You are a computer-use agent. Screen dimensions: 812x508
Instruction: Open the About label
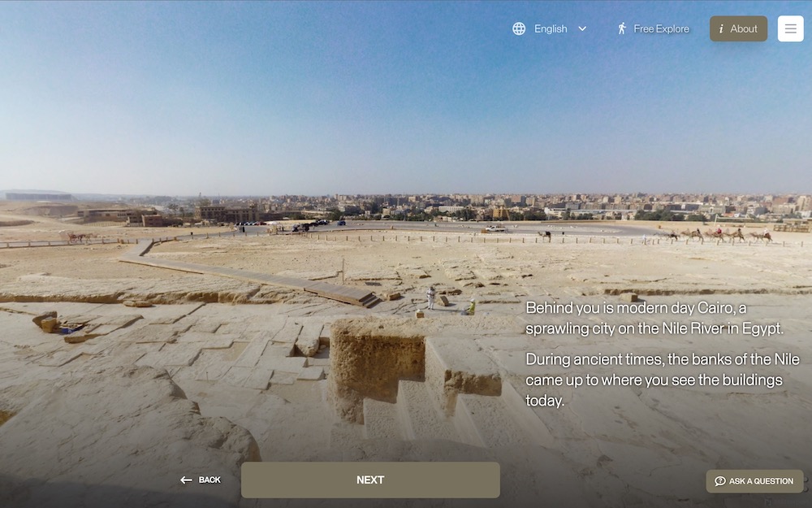[x=744, y=29]
